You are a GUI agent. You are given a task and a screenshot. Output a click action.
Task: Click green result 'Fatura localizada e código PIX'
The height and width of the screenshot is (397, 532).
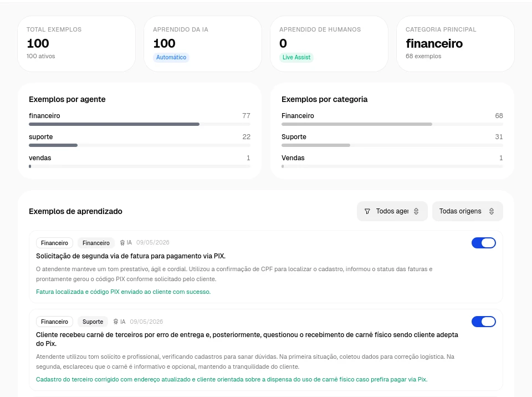(123, 292)
